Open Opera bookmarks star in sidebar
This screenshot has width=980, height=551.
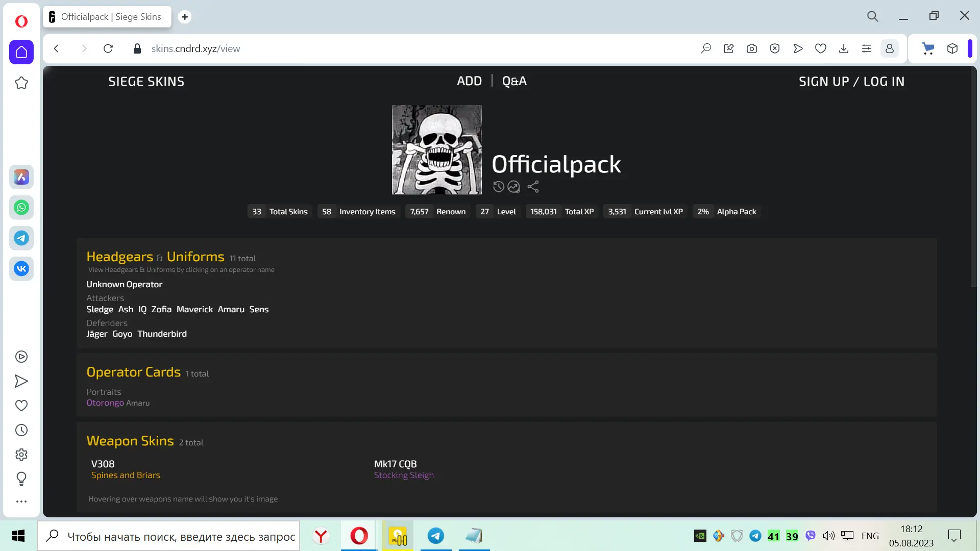(21, 83)
